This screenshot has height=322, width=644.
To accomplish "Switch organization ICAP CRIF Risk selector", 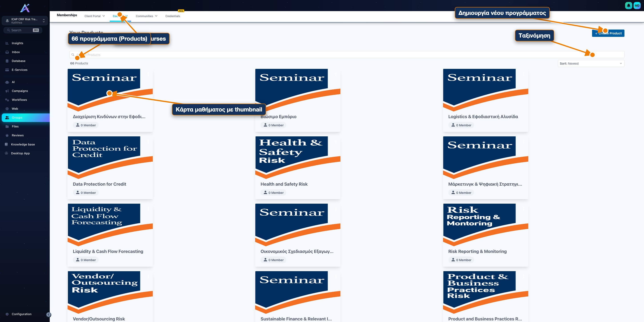I will point(25,21).
